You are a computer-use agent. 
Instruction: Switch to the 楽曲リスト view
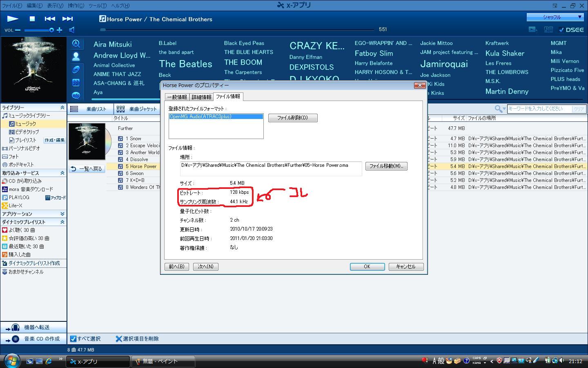(x=91, y=109)
